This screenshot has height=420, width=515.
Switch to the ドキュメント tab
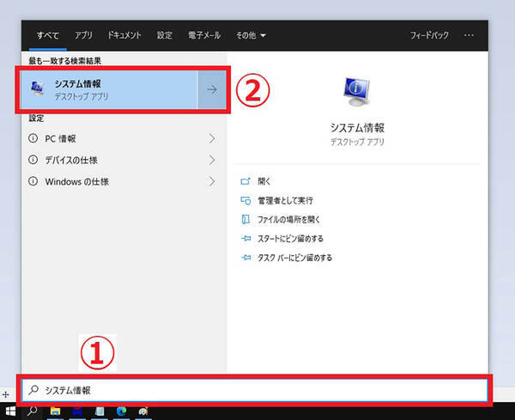click(x=124, y=35)
